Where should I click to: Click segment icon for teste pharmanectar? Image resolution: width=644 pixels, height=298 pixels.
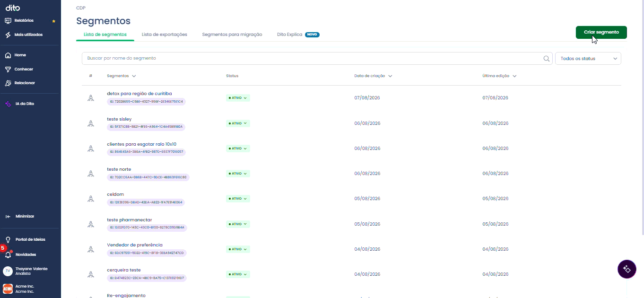pos(90,224)
